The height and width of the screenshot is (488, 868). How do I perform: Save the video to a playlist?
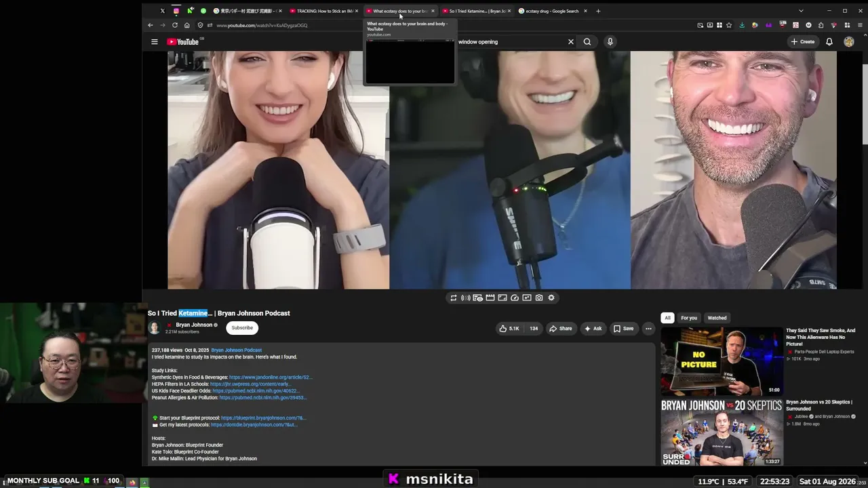pos(624,329)
